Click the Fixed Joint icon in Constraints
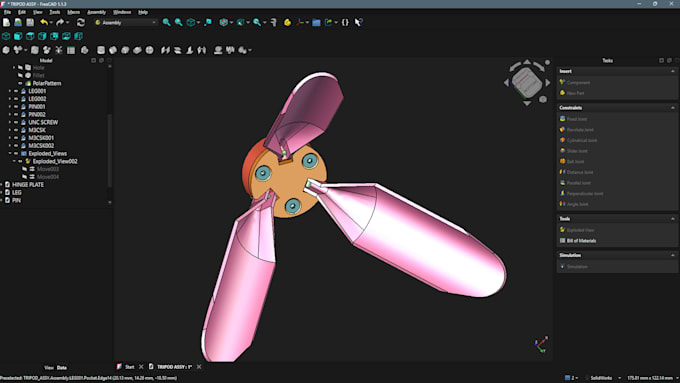The image size is (680, 383). pyautogui.click(x=562, y=119)
